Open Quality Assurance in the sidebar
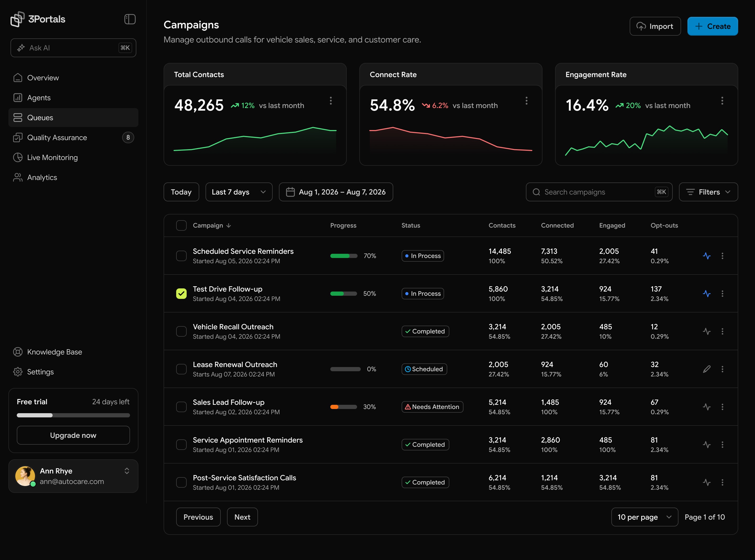The width and height of the screenshot is (755, 560). click(x=73, y=138)
